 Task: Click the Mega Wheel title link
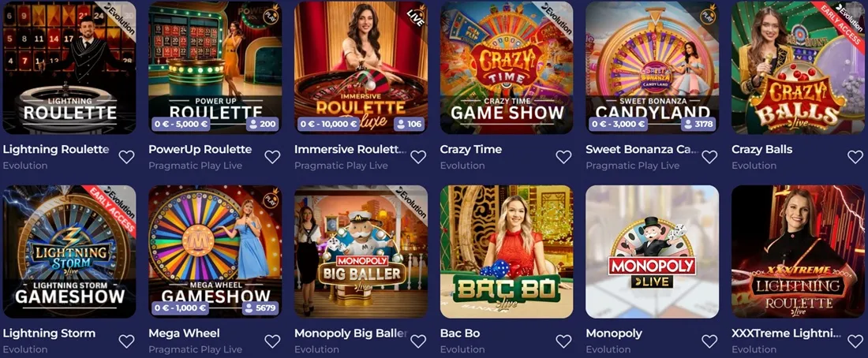tap(185, 333)
